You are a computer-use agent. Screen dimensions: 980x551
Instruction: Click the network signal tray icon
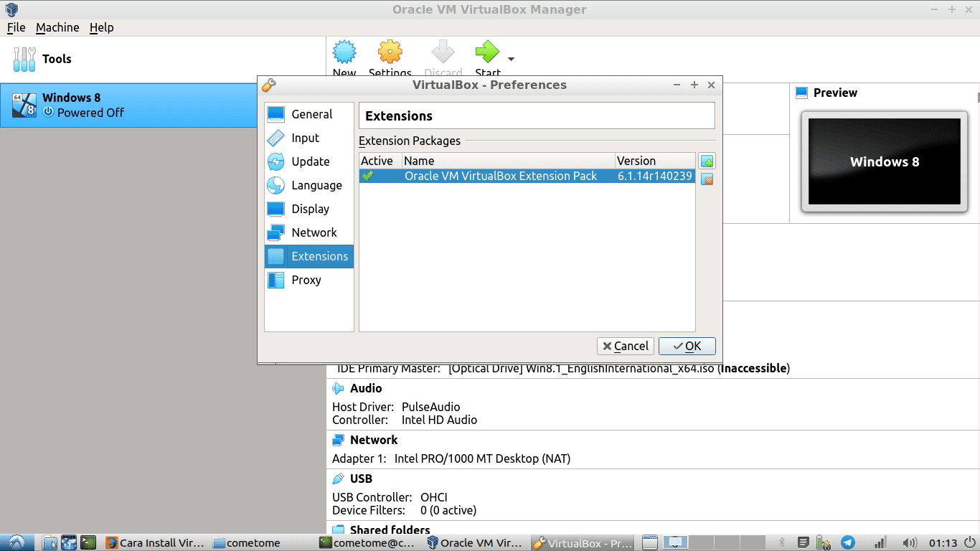pos(880,543)
